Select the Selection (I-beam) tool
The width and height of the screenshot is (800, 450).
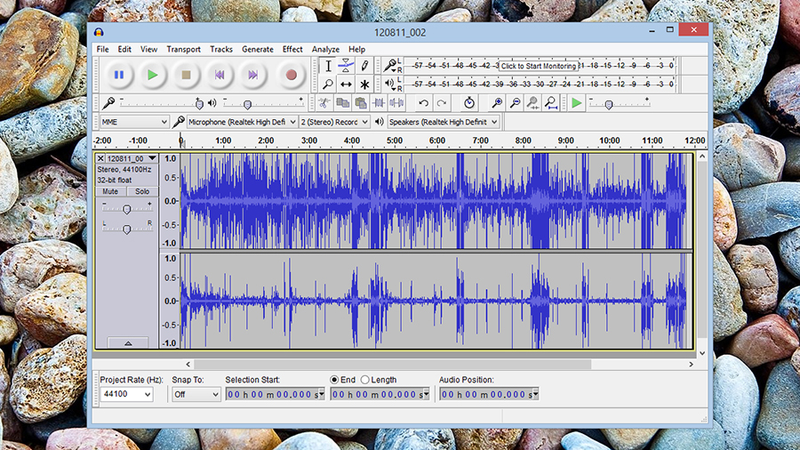[328, 66]
